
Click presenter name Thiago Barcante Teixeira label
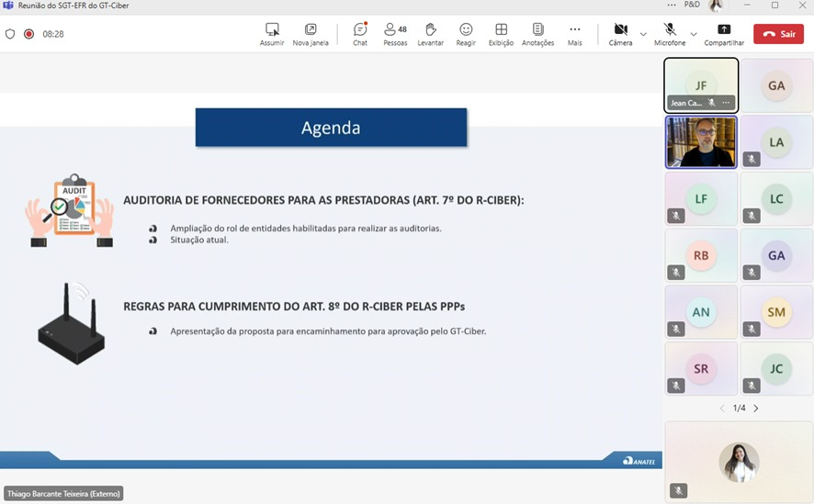point(63,494)
